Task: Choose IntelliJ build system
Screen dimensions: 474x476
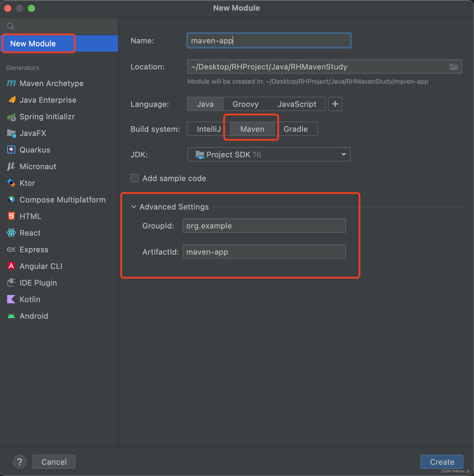Action: [x=209, y=129]
